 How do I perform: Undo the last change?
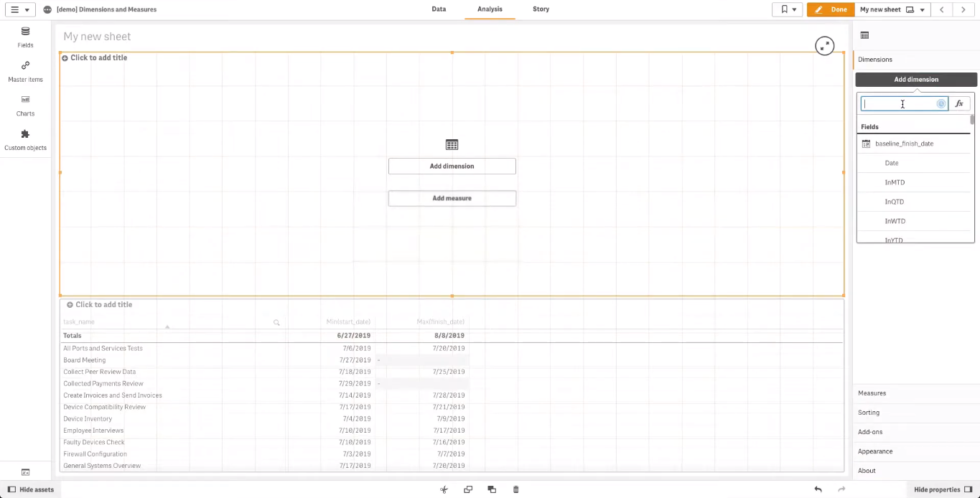(818, 489)
